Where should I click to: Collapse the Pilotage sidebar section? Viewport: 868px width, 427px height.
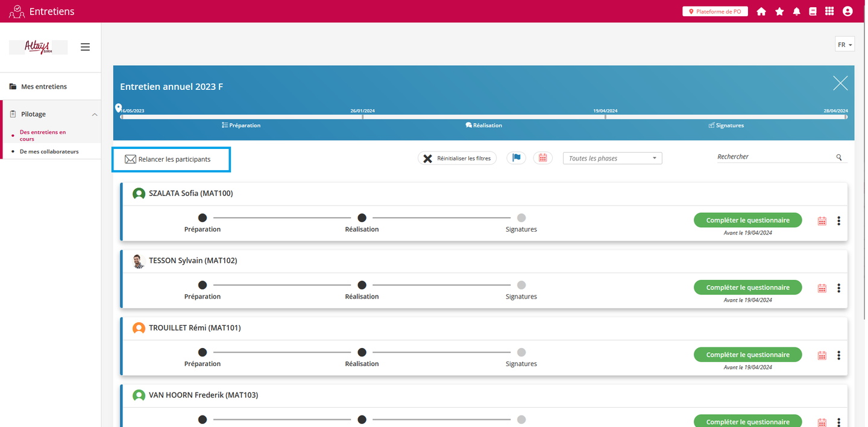95,115
